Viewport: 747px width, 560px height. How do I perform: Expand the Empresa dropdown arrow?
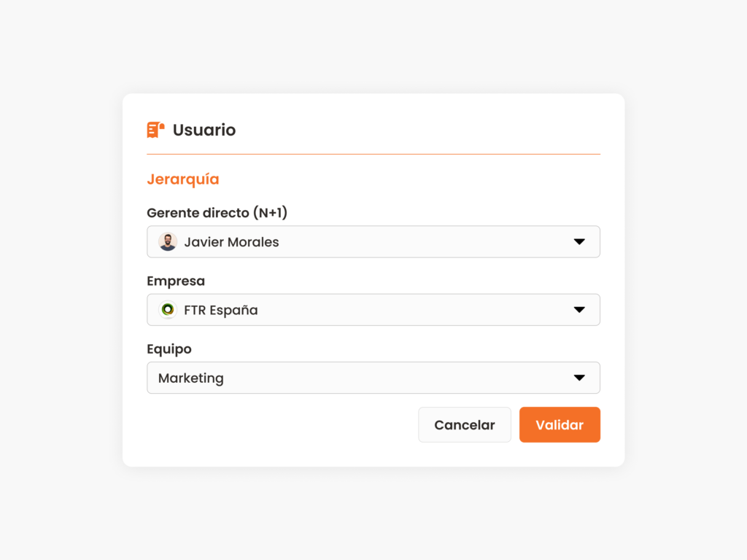(578, 310)
